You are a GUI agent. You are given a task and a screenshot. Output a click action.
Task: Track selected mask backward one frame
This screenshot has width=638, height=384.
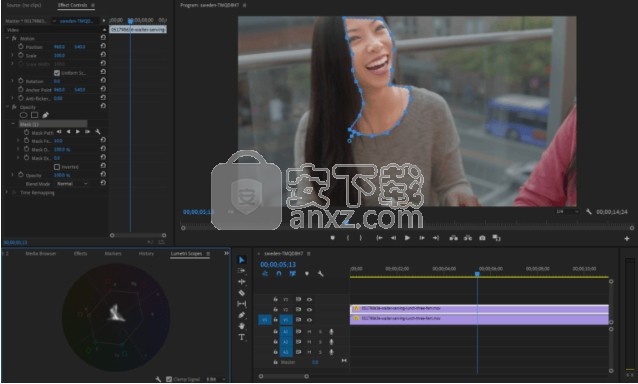tap(59, 132)
